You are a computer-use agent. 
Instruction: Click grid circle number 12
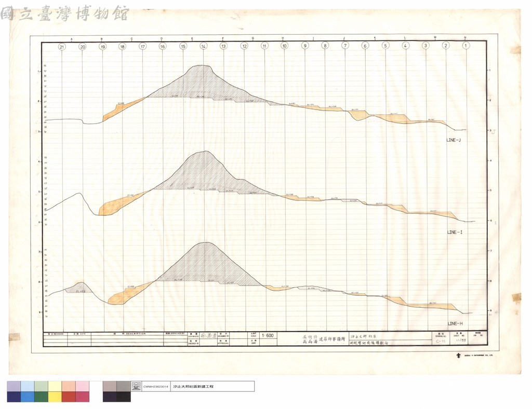click(244, 46)
